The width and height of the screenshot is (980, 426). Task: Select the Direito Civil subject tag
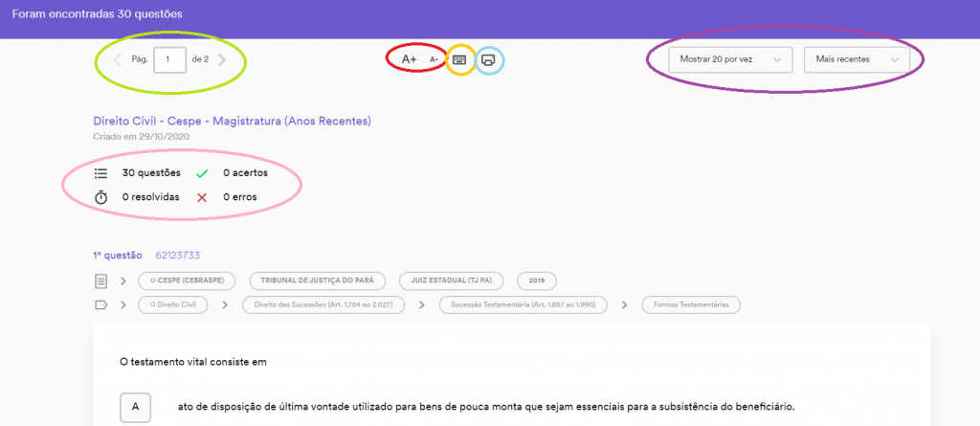173,305
